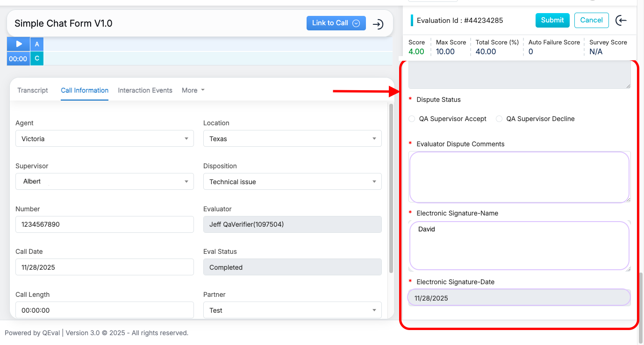644x345 pixels.
Task: Select QA Supervisor Decline radio option
Action: (499, 119)
